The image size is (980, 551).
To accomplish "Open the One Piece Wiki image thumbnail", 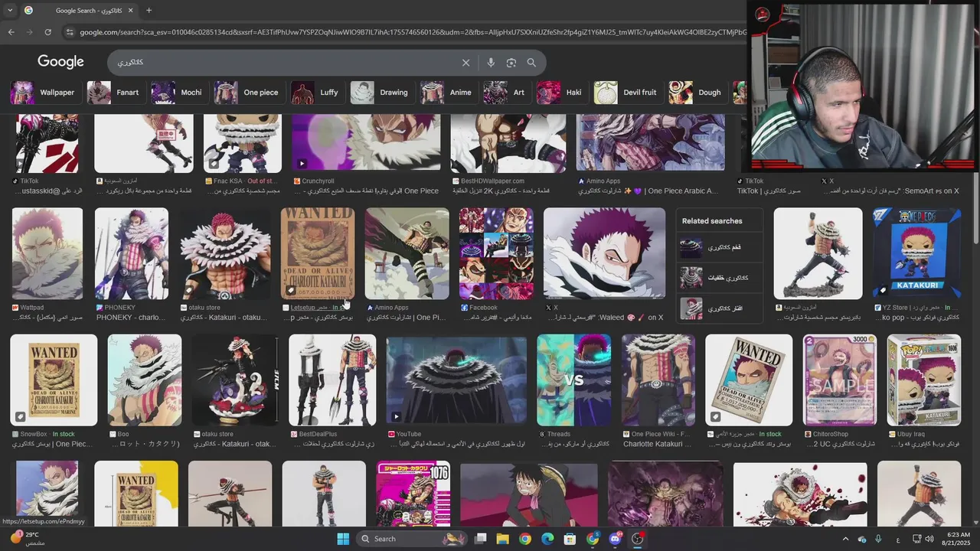I will pyautogui.click(x=658, y=380).
